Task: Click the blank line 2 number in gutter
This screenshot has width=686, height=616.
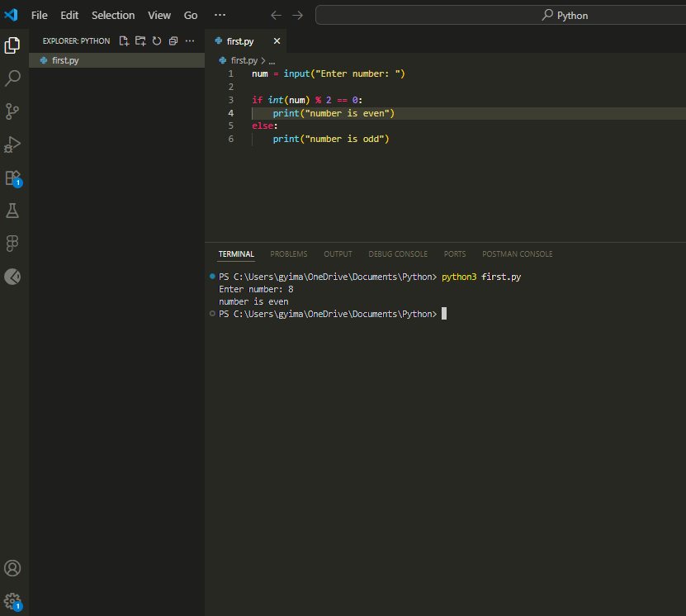Action: point(230,87)
